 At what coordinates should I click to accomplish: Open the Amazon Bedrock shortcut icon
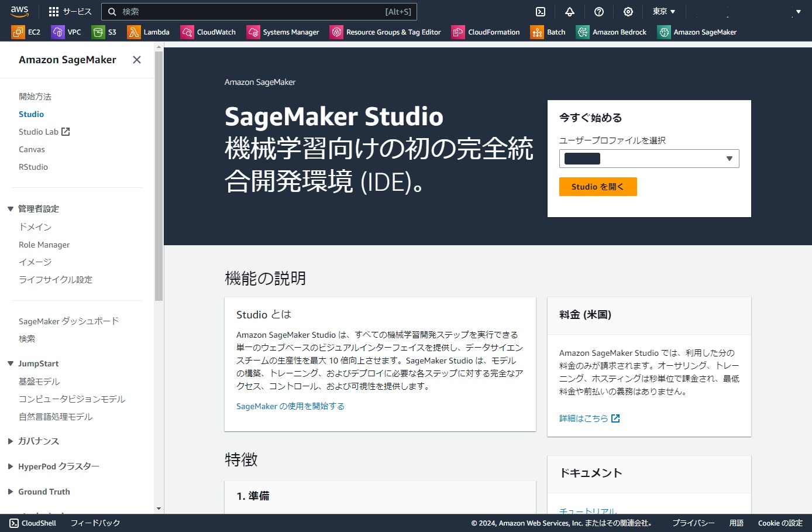coord(583,32)
